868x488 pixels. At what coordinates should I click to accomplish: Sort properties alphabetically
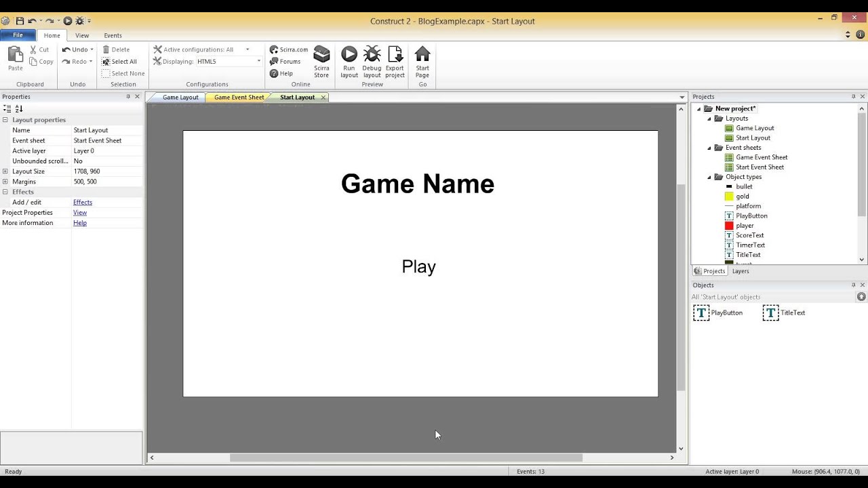tap(19, 108)
